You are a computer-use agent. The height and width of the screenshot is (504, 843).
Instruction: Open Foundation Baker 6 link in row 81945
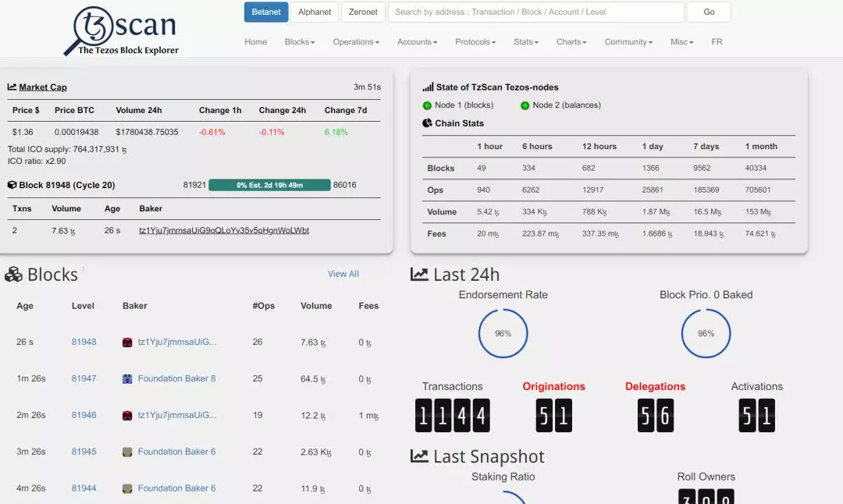click(x=177, y=452)
